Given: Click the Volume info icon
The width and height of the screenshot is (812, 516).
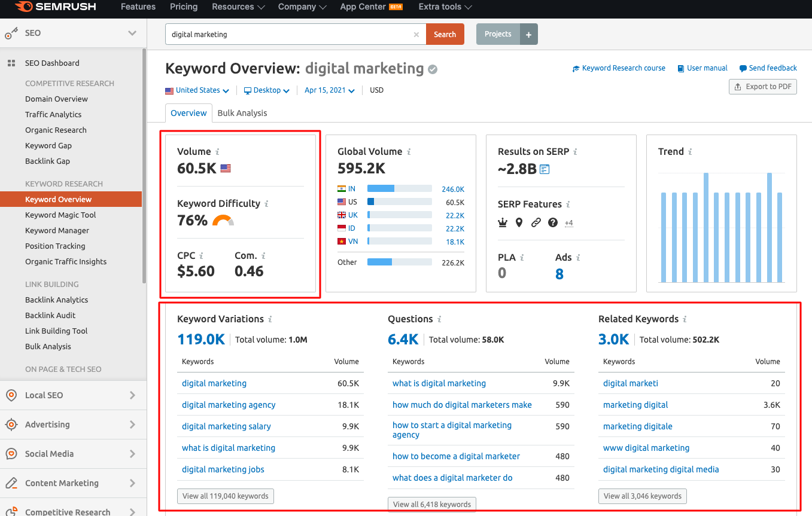Looking at the screenshot, I should [x=218, y=152].
